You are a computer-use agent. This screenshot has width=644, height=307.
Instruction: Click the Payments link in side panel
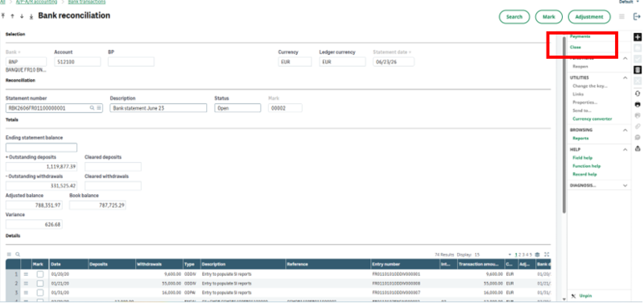click(580, 36)
